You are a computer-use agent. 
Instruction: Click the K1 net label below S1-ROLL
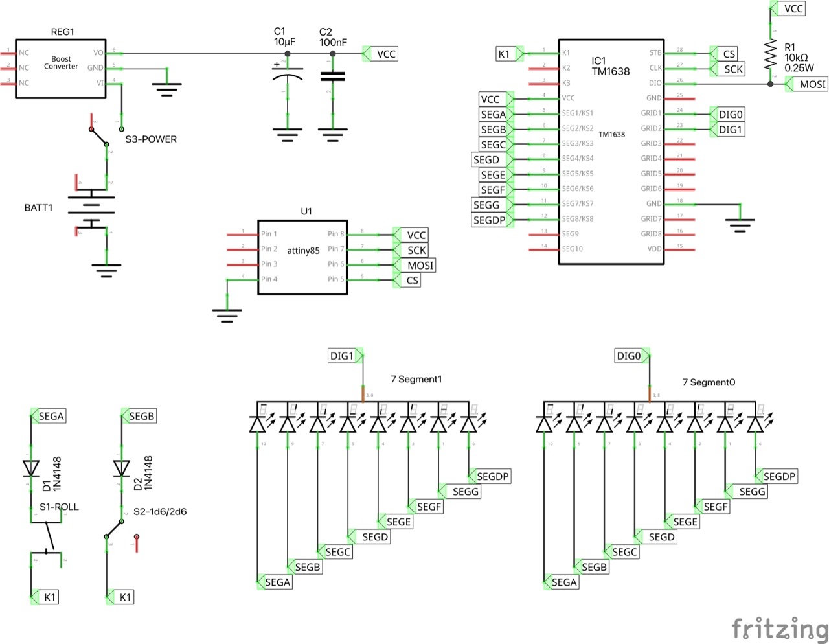[x=45, y=597]
